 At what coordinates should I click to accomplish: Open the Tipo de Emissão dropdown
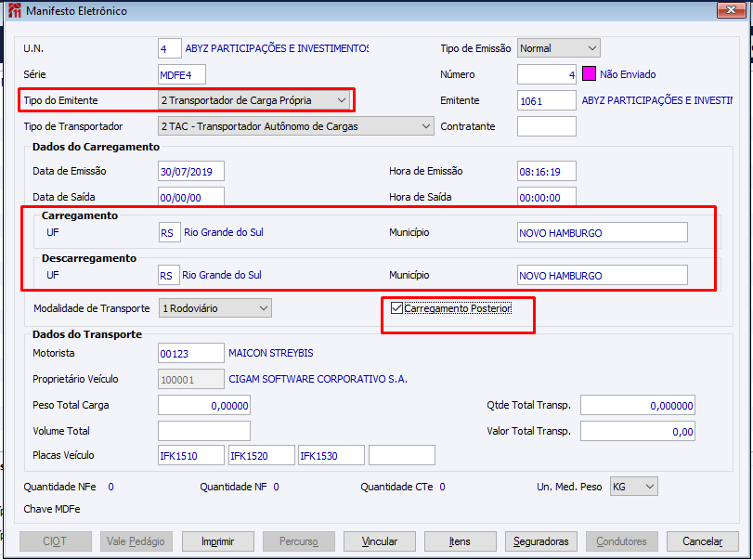point(559,48)
